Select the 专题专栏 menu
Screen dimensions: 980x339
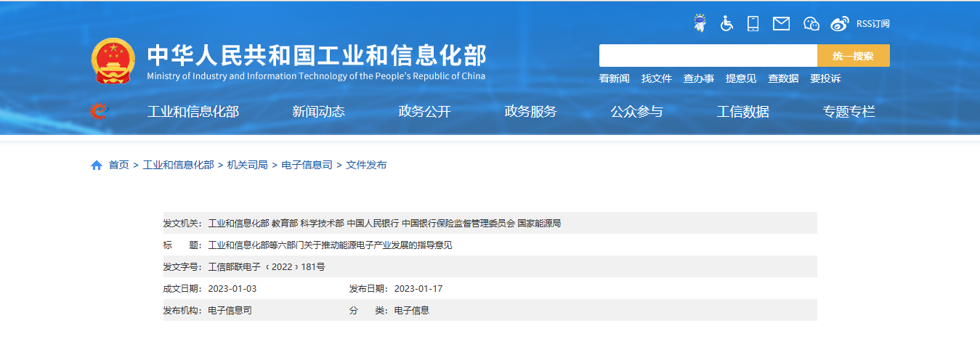coord(849,112)
